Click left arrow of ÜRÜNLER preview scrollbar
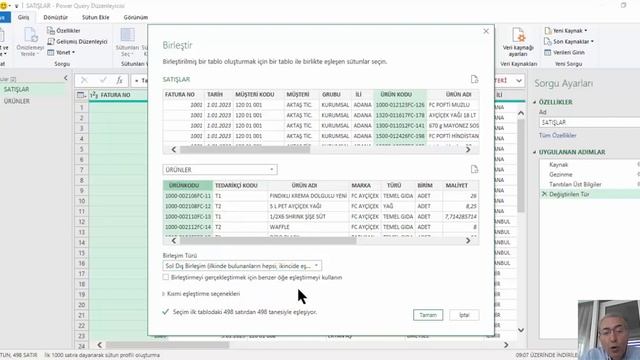Viewport: 640px width, 360px height. click(x=174, y=241)
